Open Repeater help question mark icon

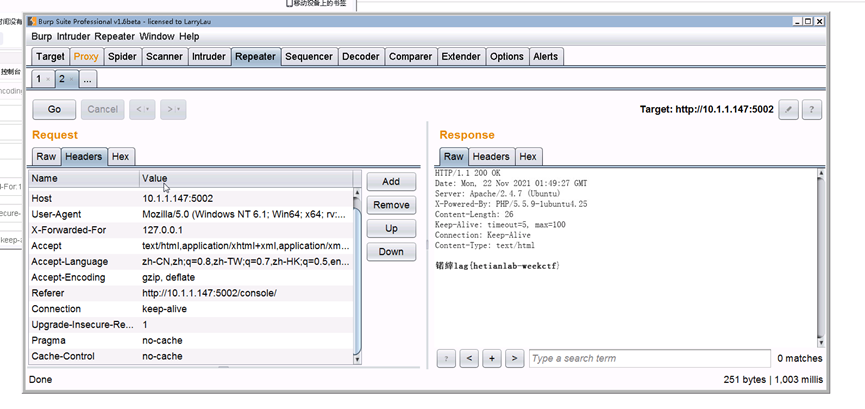coord(811,109)
